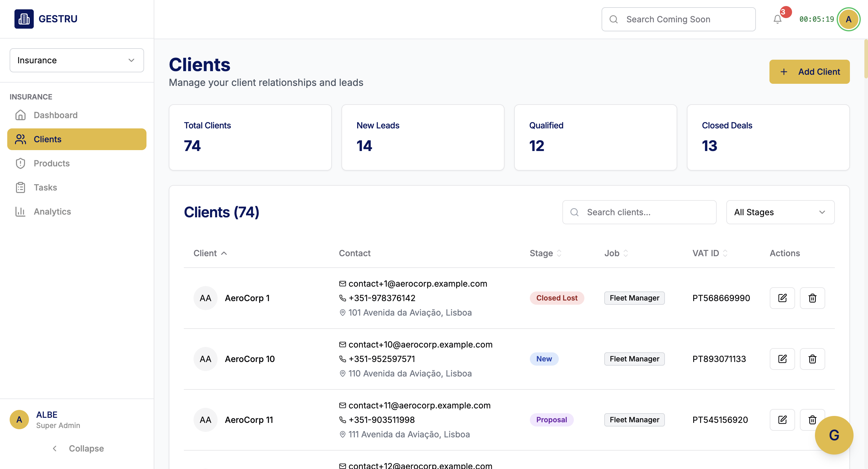The width and height of the screenshot is (868, 469).
Task: Open the notifications bell
Action: click(x=777, y=19)
